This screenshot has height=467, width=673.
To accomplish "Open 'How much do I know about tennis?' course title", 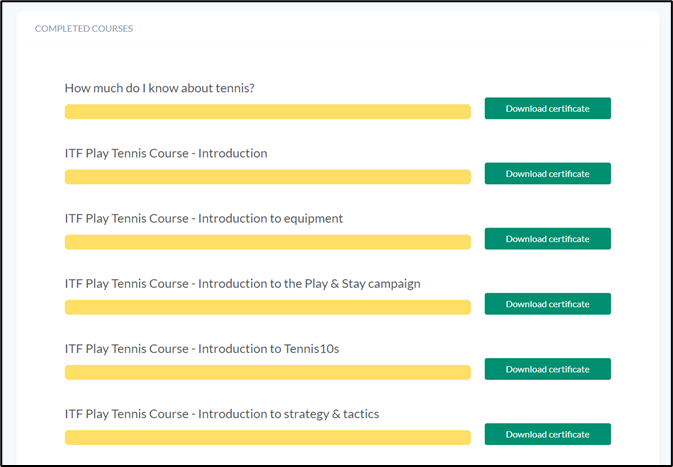I will click(160, 88).
